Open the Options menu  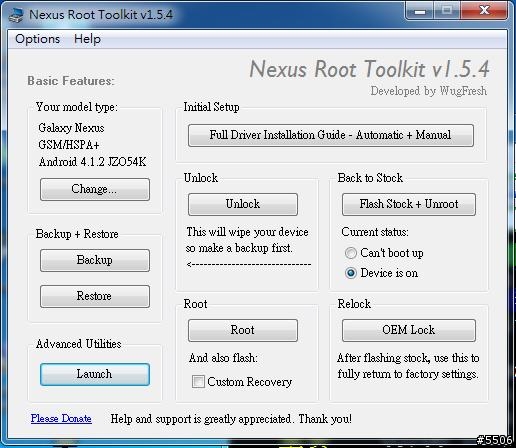click(37, 39)
